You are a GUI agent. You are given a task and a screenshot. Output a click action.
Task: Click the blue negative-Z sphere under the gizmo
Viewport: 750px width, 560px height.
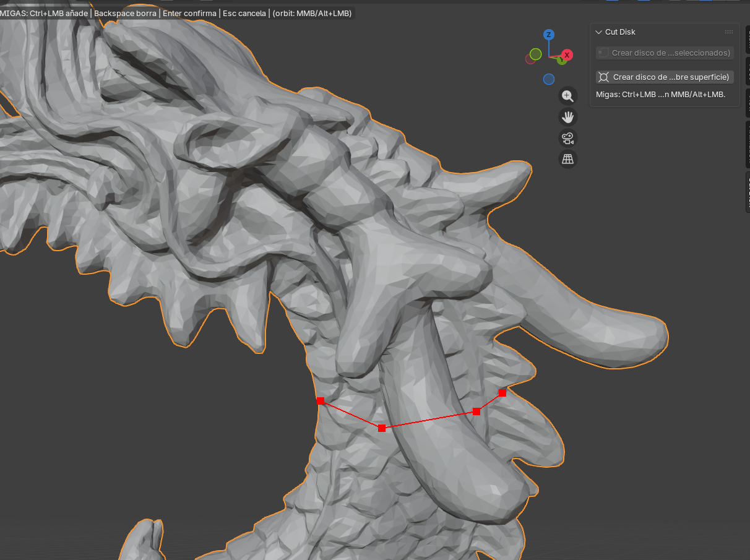click(549, 79)
